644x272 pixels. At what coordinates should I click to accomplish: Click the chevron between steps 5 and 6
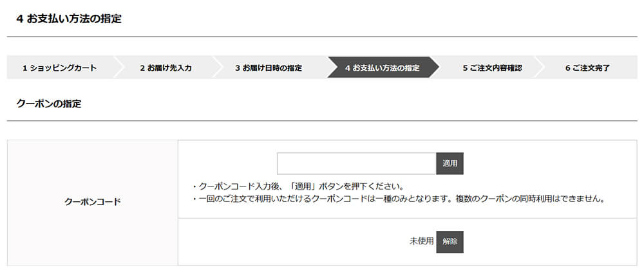click(539, 68)
